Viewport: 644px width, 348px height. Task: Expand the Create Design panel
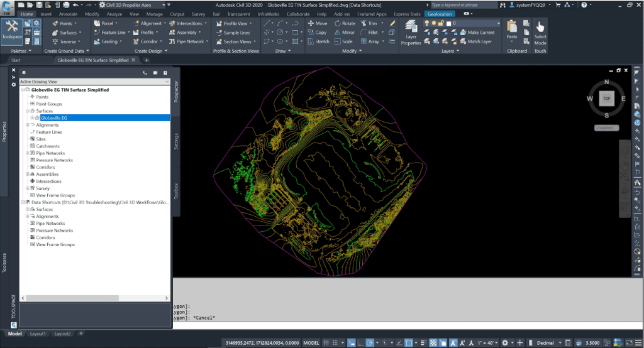click(151, 51)
